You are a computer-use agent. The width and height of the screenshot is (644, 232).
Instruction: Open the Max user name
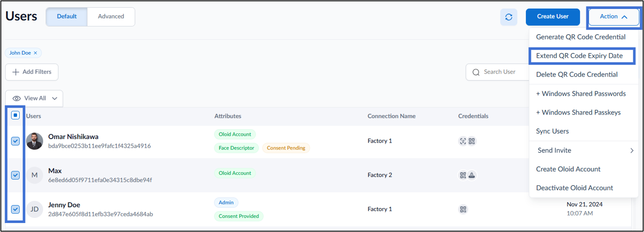(55, 171)
